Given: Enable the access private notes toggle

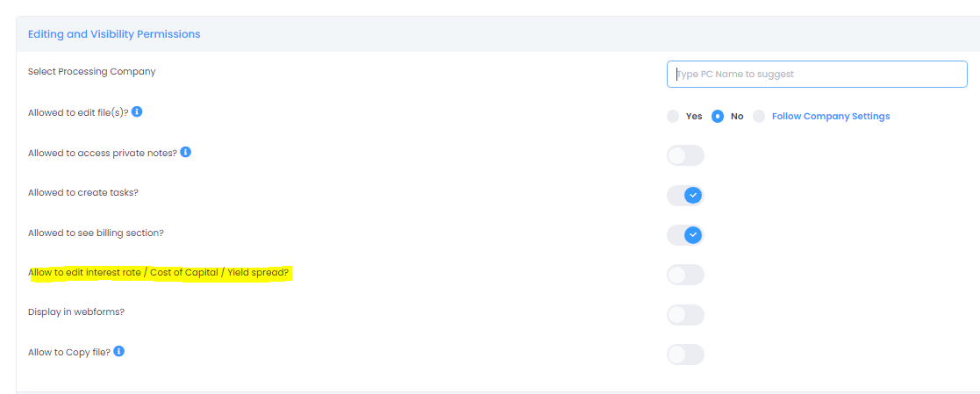Looking at the screenshot, I should (x=685, y=155).
